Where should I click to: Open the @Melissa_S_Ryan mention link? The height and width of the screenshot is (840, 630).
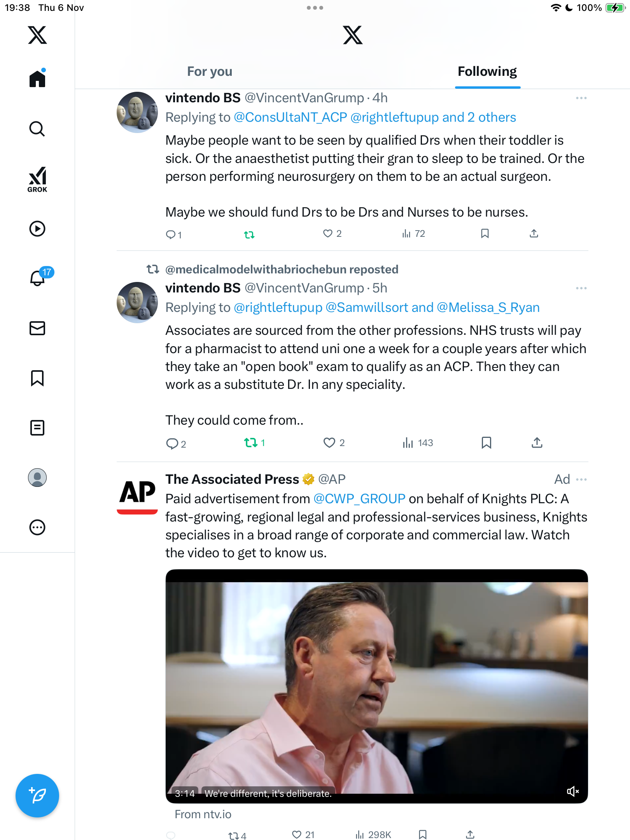pyautogui.click(x=488, y=308)
